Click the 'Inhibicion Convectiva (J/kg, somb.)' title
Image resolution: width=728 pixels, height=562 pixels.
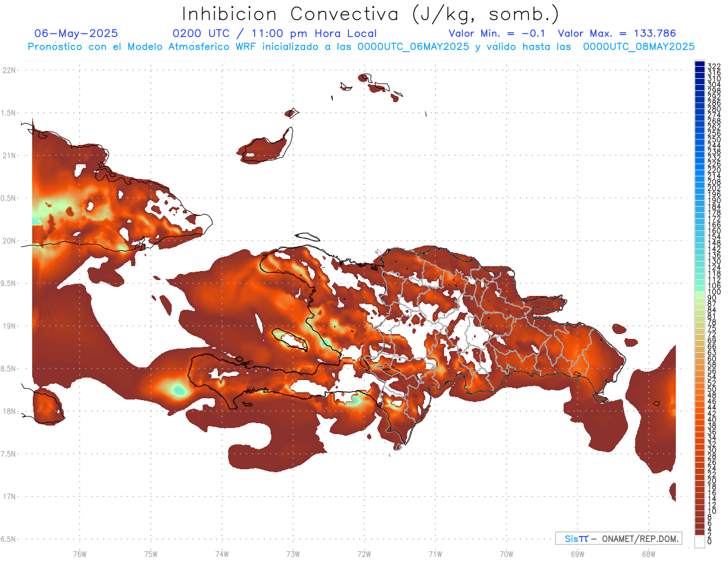pyautogui.click(x=370, y=14)
